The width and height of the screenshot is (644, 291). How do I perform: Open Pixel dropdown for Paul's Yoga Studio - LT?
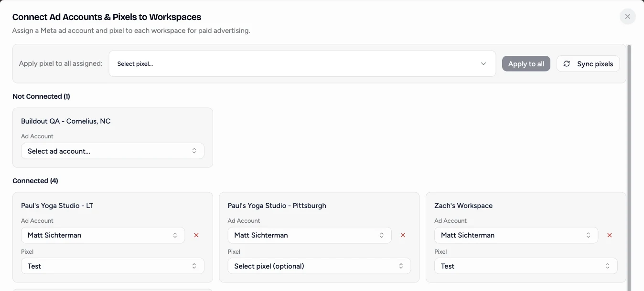113,266
